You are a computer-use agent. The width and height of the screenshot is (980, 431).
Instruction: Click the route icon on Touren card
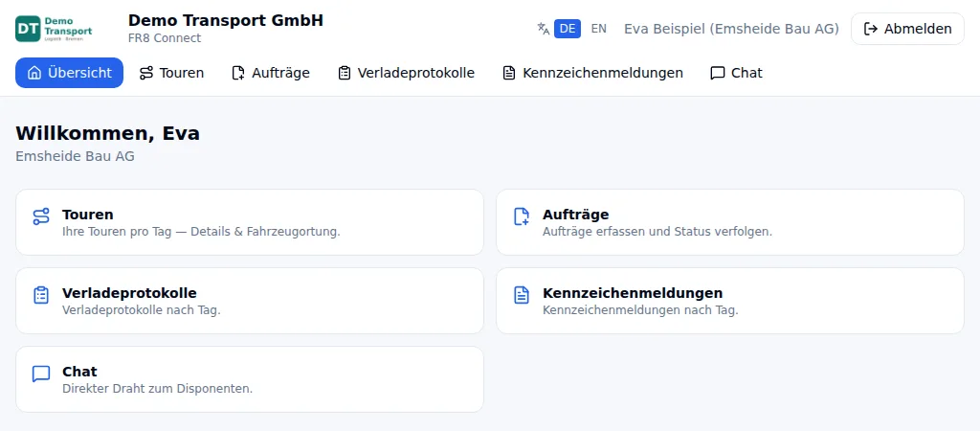click(41, 216)
